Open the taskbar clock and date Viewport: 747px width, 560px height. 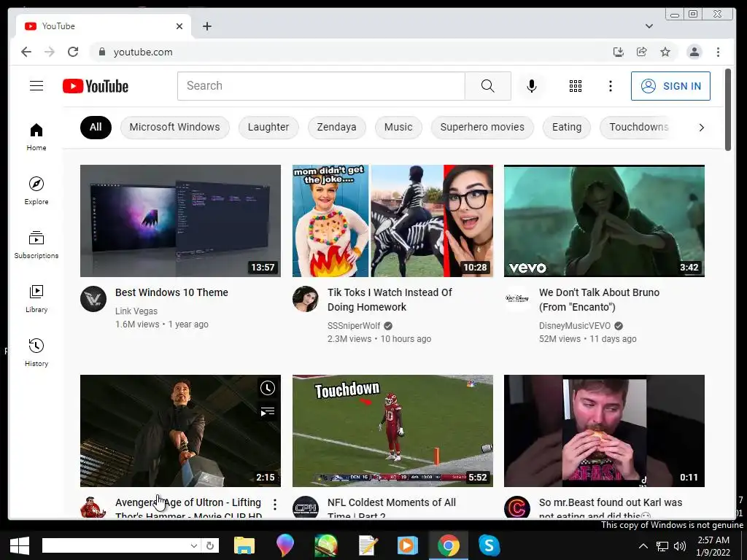click(x=713, y=546)
